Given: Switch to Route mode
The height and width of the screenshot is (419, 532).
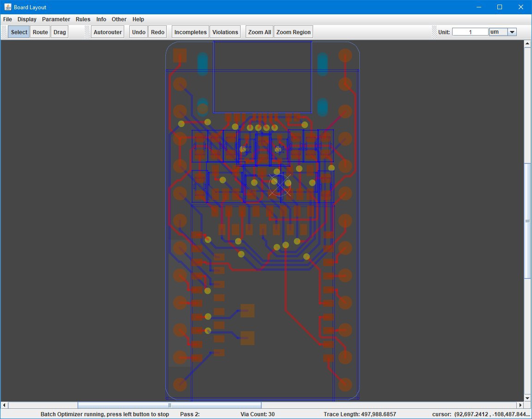Looking at the screenshot, I should [x=40, y=32].
